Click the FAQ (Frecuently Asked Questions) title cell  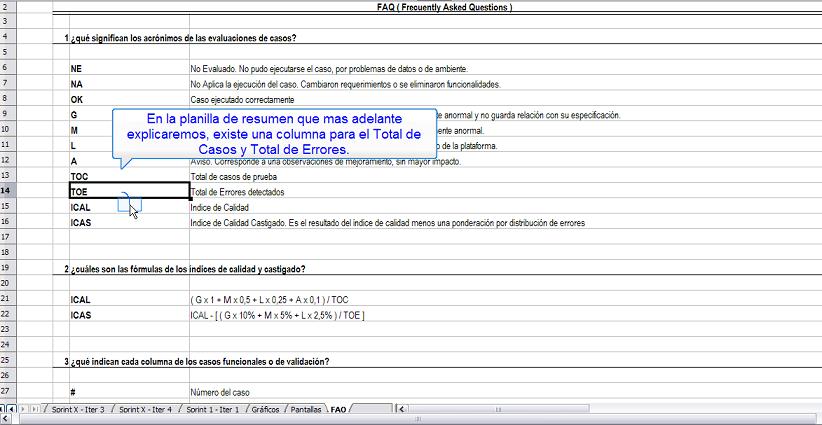[x=445, y=7]
